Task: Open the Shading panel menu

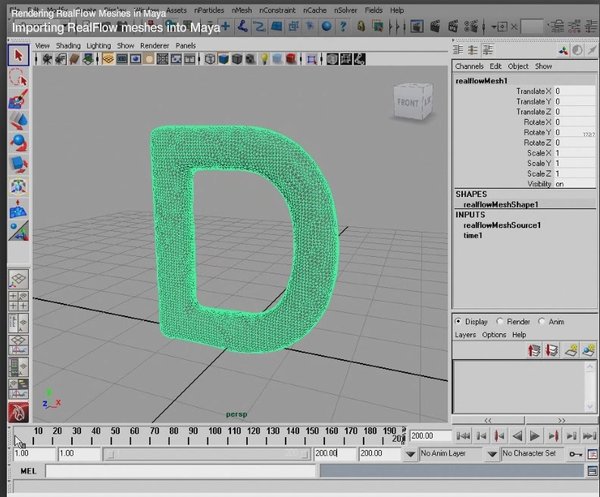Action: pos(67,46)
